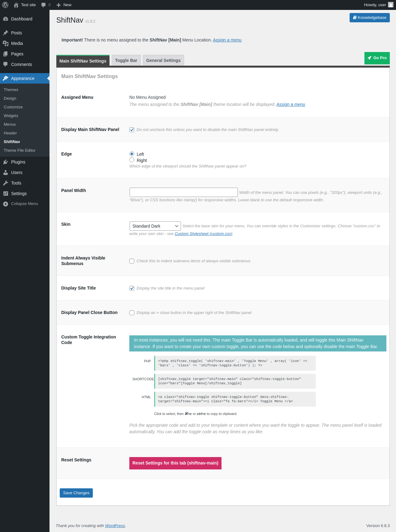Viewport: 396px width, 532px height.
Task: Switch to Main ShiftNav Settings tab
Action: click(x=83, y=61)
